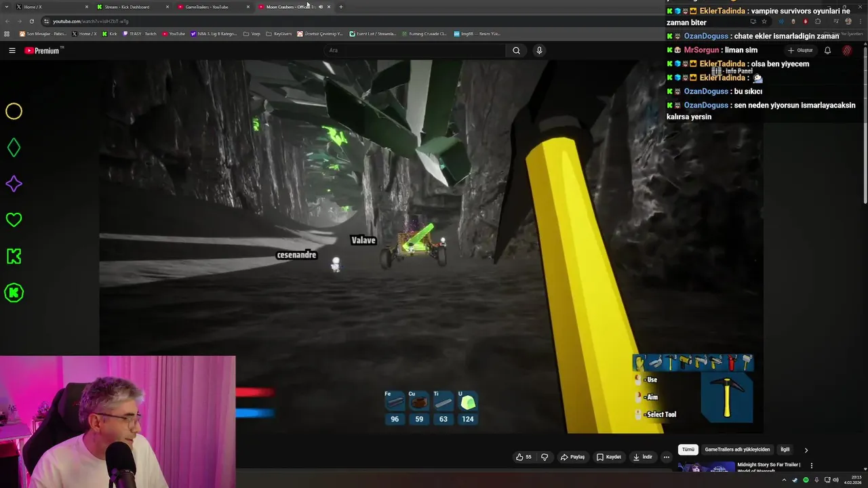
Task: Mute the Moon Crashers tab audio icon
Action: pyautogui.click(x=321, y=7)
